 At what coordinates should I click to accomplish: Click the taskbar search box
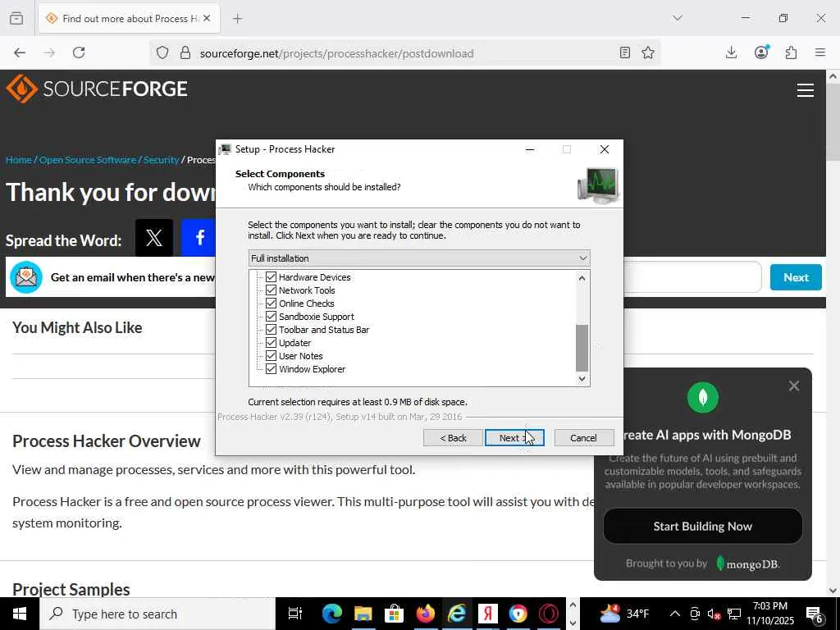(x=157, y=614)
